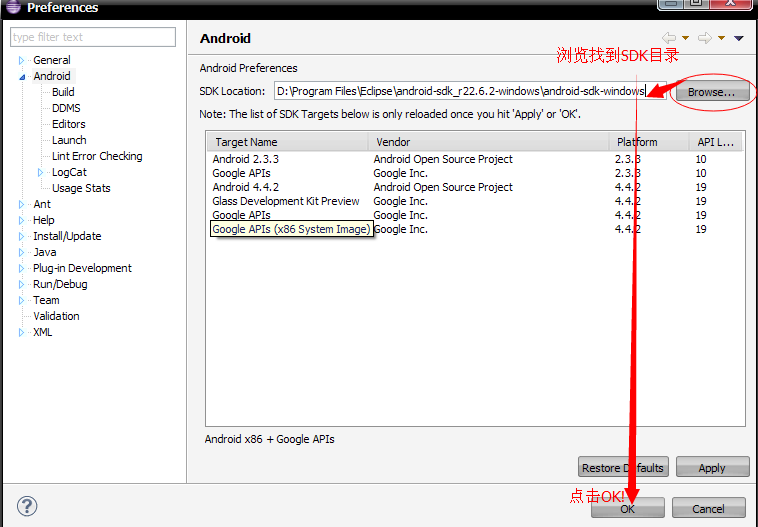Expand the Ant tree node
Screen dimensions: 758x527
point(21,205)
